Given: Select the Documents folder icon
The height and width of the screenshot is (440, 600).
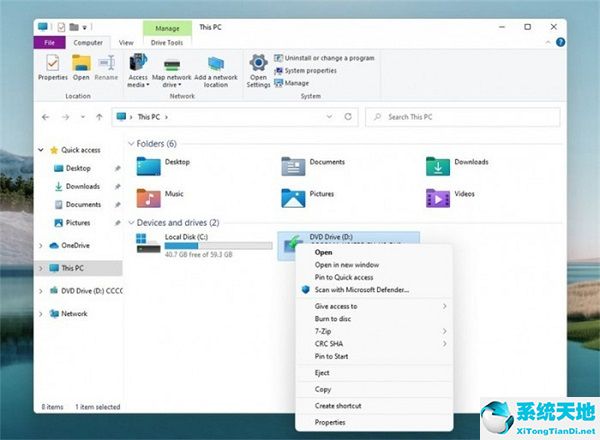Looking at the screenshot, I should coord(293,166).
